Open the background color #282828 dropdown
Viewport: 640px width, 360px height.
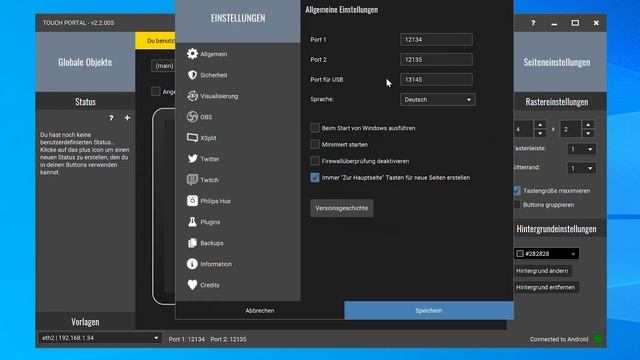(x=546, y=253)
